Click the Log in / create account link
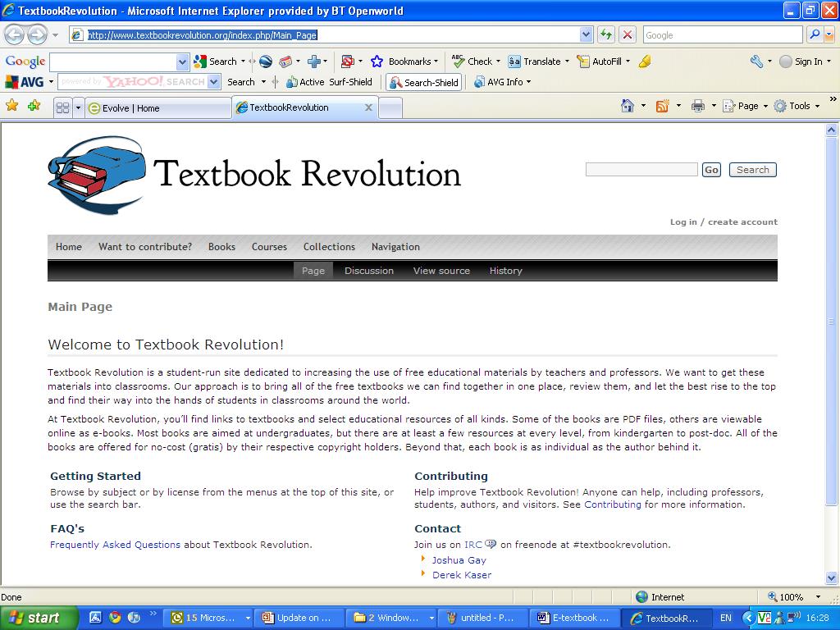The width and height of the screenshot is (840, 630). tap(724, 221)
